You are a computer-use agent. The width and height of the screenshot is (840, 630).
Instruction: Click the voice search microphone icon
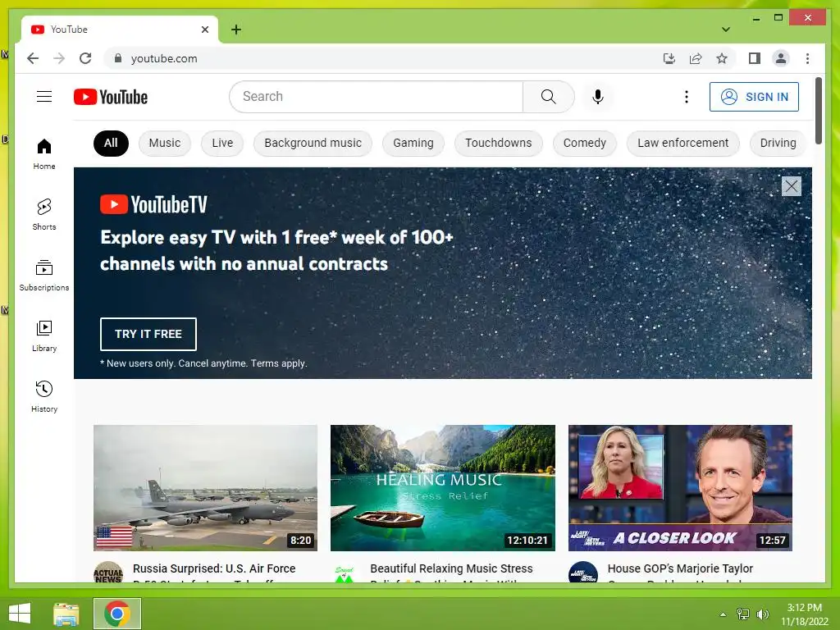point(598,97)
